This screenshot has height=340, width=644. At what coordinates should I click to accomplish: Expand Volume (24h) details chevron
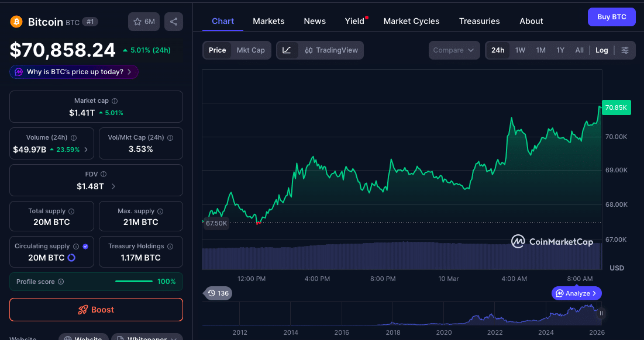86,150
